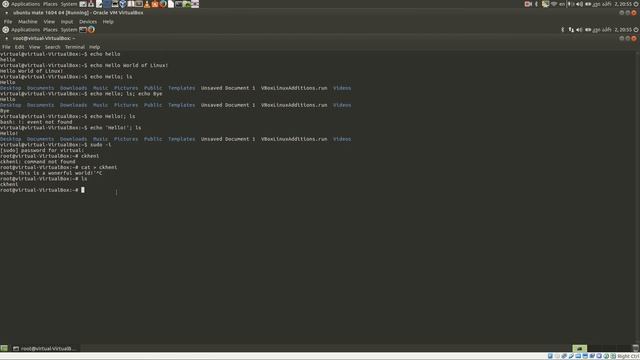Click the red screen recorder icon in host tray

528,4
